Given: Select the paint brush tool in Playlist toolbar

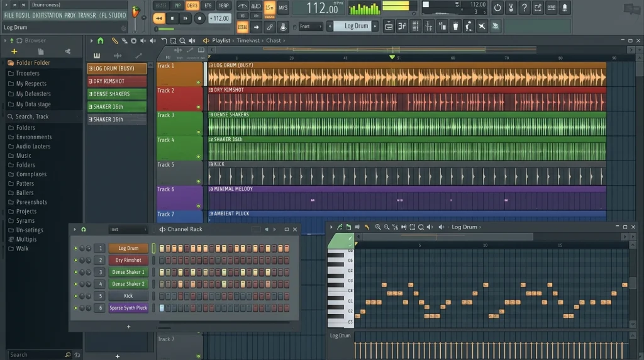Looking at the screenshot, I should pyautogui.click(x=124, y=41).
